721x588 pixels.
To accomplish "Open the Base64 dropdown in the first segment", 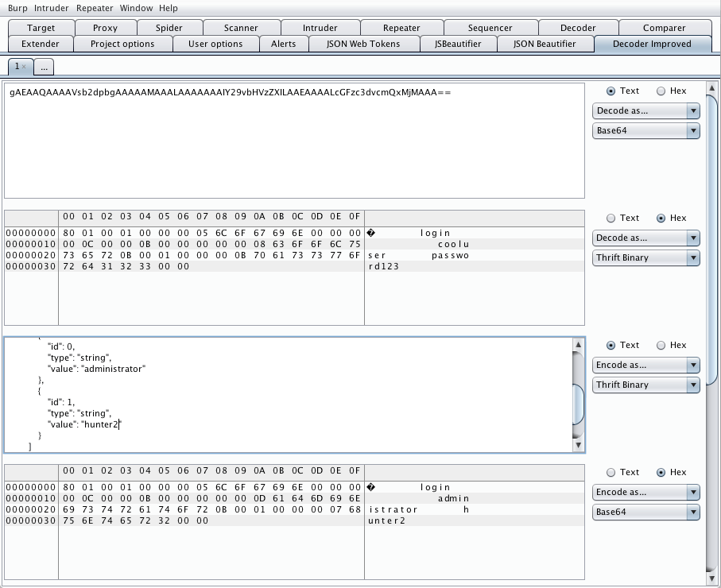I will [x=645, y=130].
